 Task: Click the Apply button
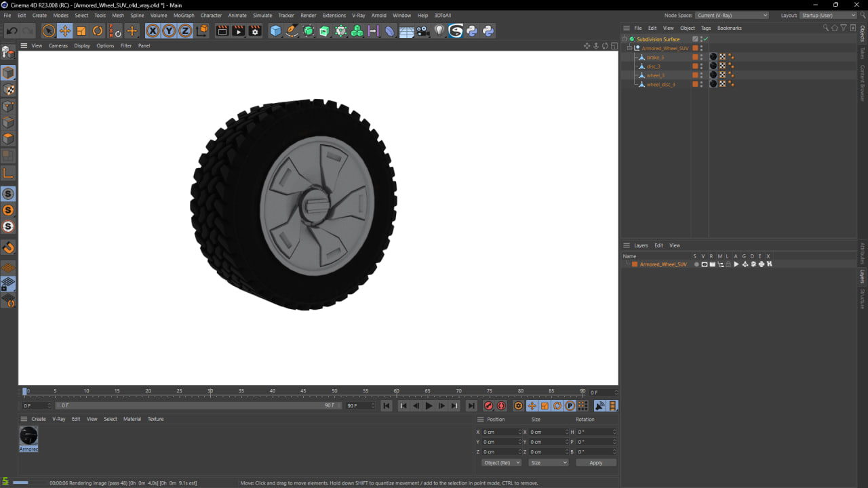point(596,463)
